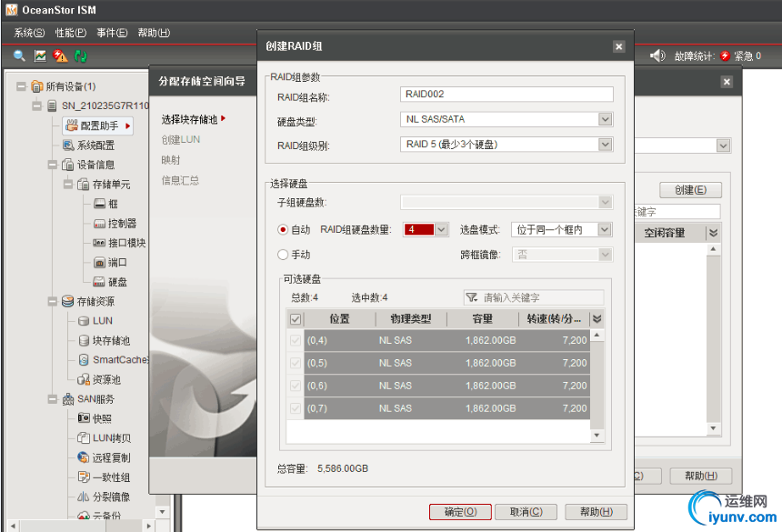782x532 pixels.
Task: Select the 所有设备(1) tree node icon
Action: [37, 86]
